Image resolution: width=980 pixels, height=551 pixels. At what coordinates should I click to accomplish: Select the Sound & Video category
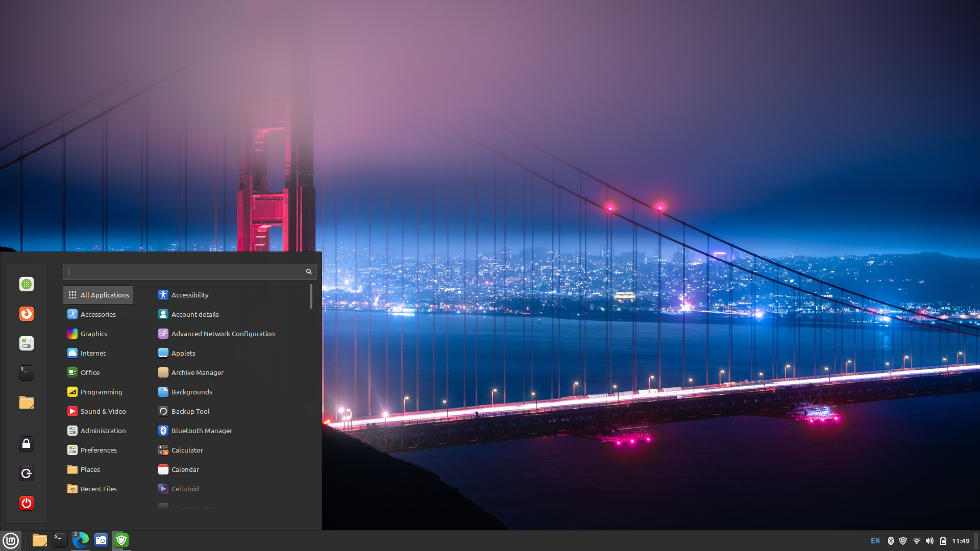point(103,411)
